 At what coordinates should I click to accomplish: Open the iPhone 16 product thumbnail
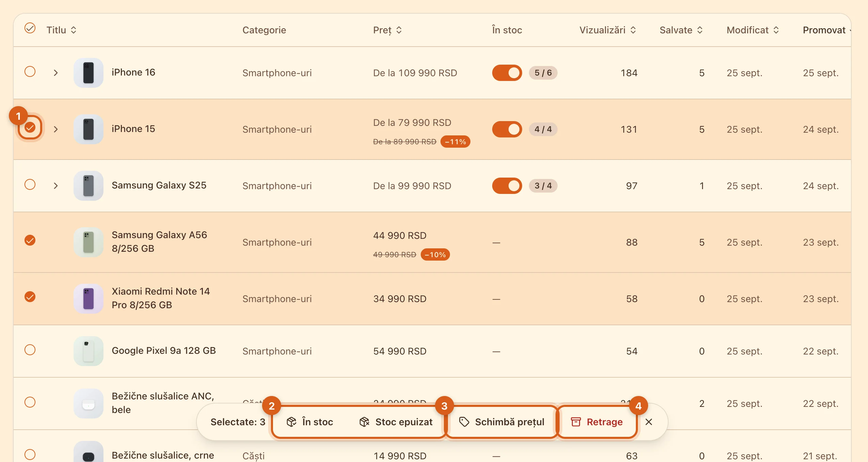click(89, 73)
